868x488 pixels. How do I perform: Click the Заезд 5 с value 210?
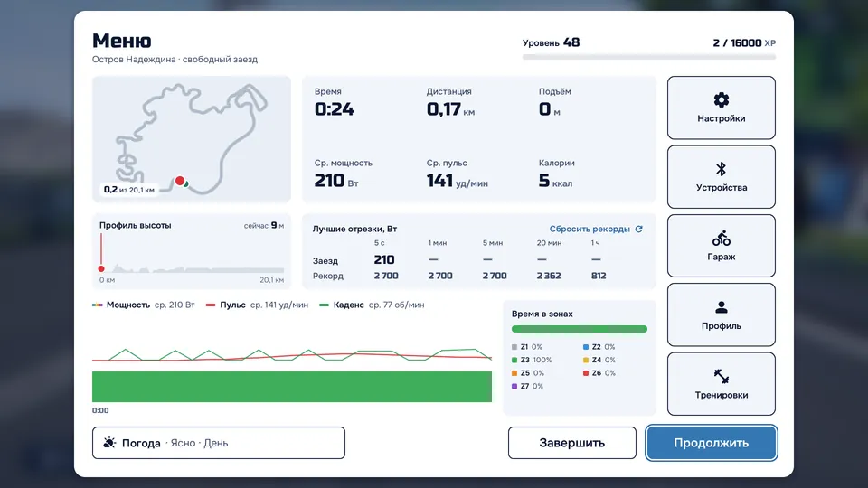pyautogui.click(x=384, y=259)
